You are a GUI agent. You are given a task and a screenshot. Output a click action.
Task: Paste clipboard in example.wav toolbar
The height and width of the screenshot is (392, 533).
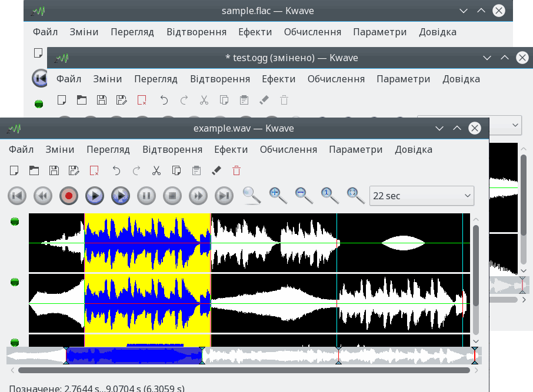196,170
